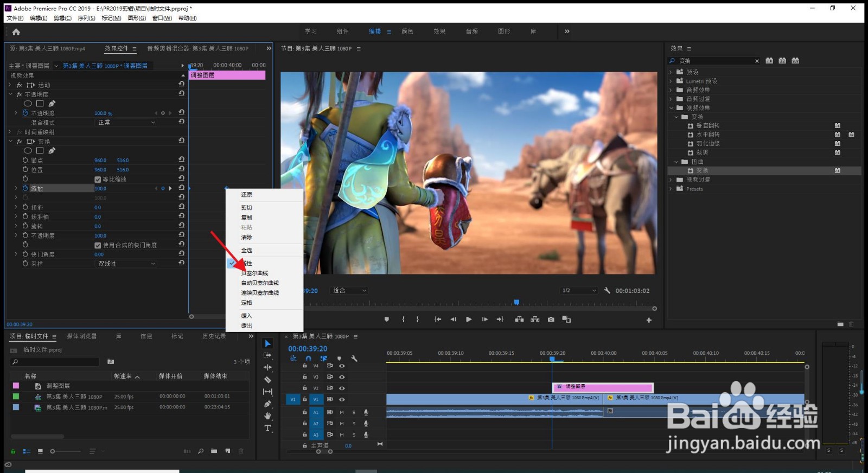868x473 pixels.
Task: Solo audio track A2
Action: tap(354, 424)
